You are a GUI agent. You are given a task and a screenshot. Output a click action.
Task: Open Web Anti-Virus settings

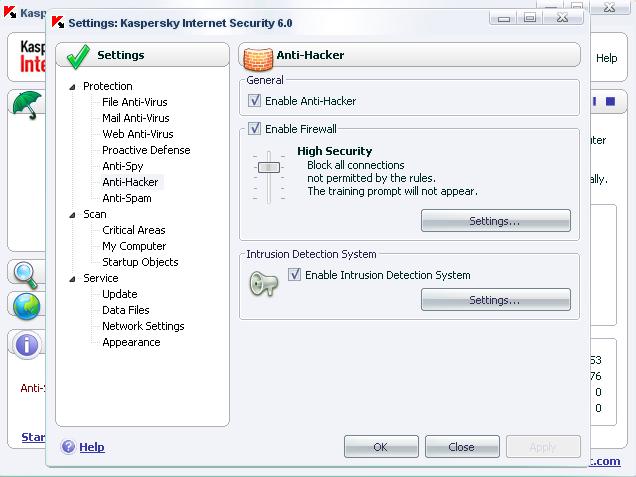[x=138, y=134]
